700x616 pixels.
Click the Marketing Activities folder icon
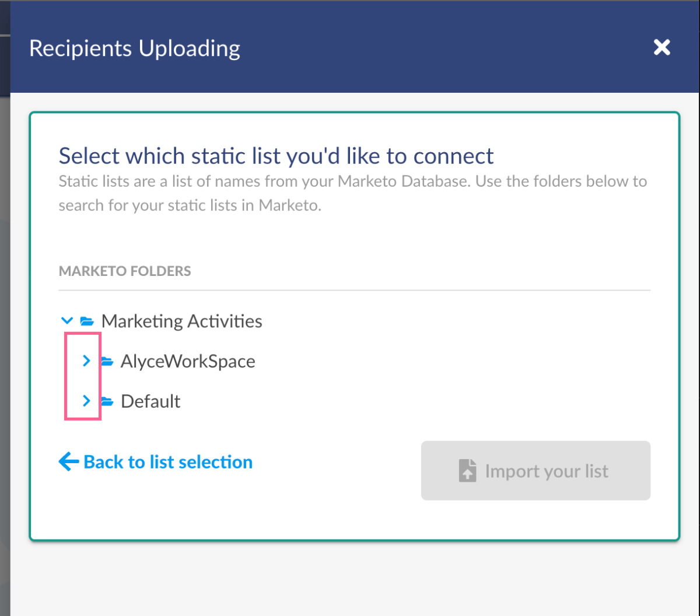click(87, 321)
